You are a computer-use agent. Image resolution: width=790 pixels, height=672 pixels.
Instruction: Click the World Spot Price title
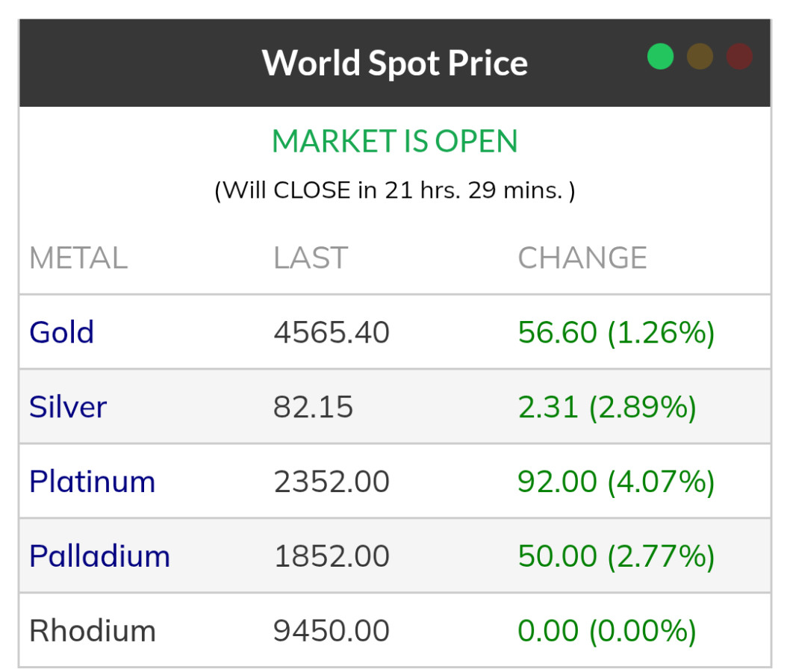pos(395,63)
